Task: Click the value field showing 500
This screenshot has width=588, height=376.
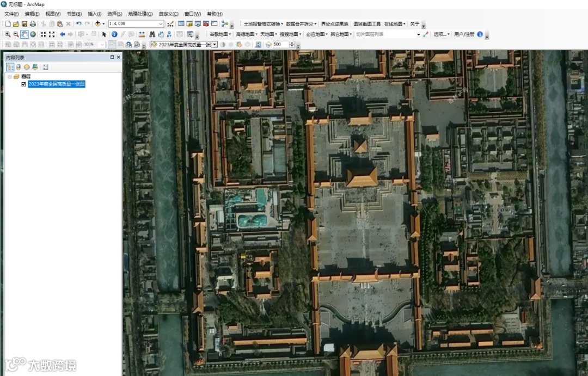Action: (x=280, y=45)
